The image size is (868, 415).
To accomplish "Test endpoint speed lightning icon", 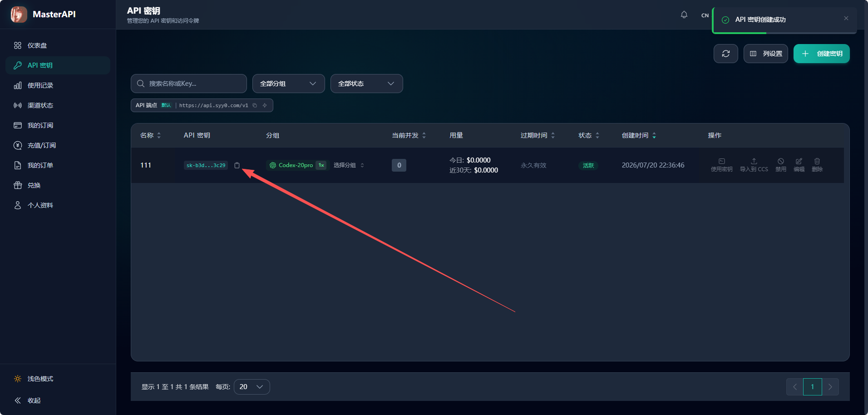I will click(x=265, y=105).
